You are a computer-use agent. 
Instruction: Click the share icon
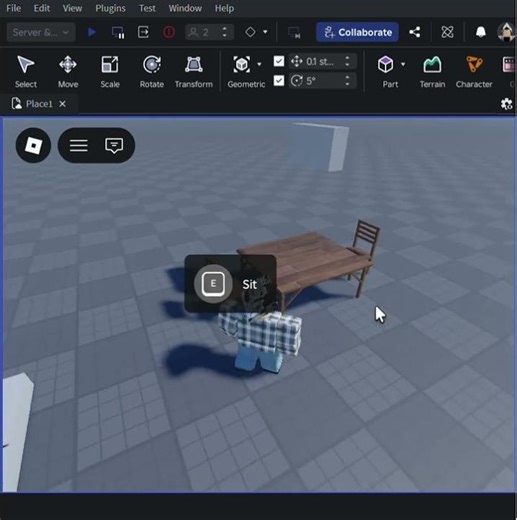pyautogui.click(x=415, y=32)
